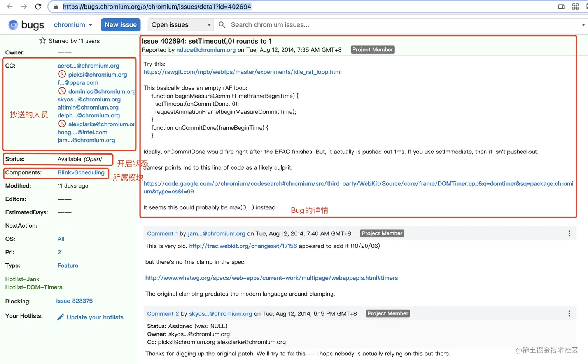Open the Hotlist-DOM-Timers label
588x364 pixels.
point(34,287)
